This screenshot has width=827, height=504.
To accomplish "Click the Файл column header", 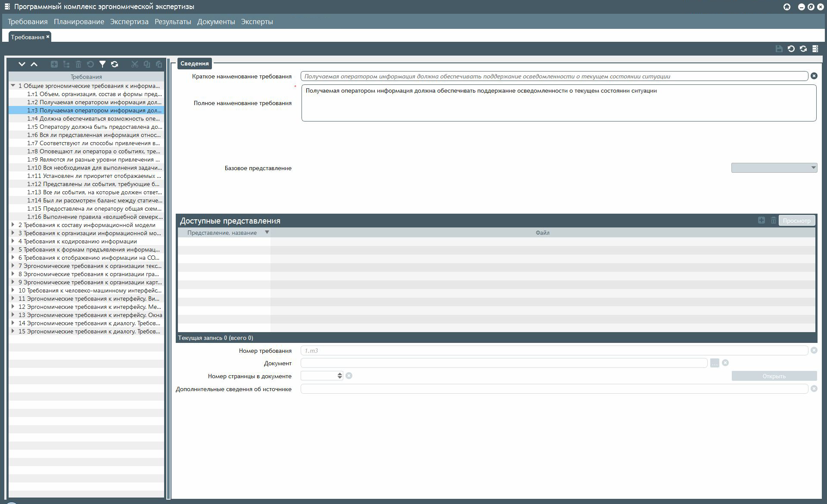I will tap(543, 233).
